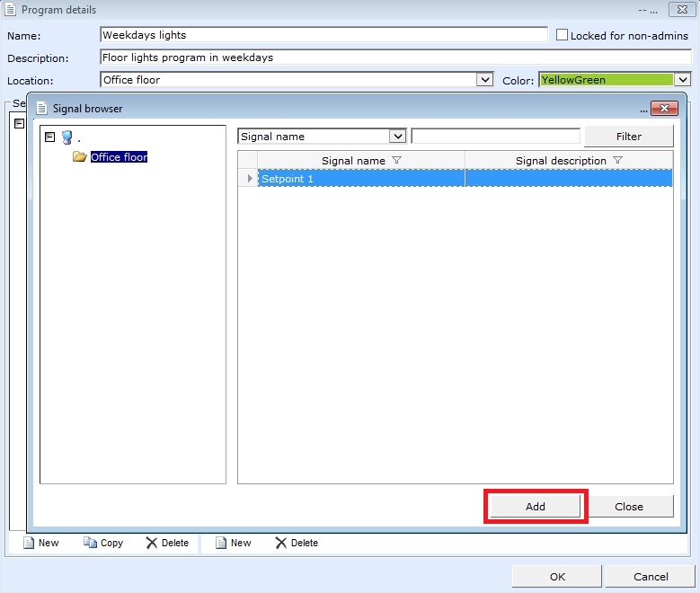This screenshot has width=700, height=593.
Task: Click the second New document icon
Action: (x=221, y=543)
